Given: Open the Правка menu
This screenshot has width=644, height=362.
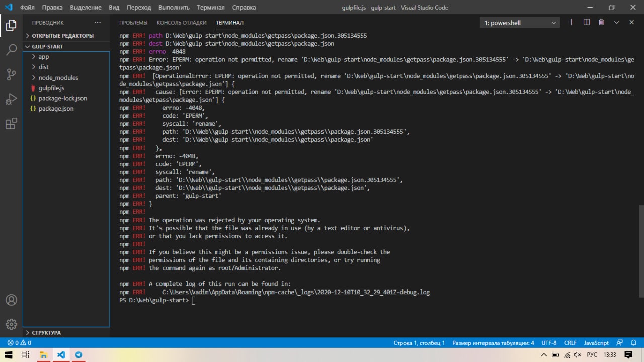Looking at the screenshot, I should coord(52,8).
